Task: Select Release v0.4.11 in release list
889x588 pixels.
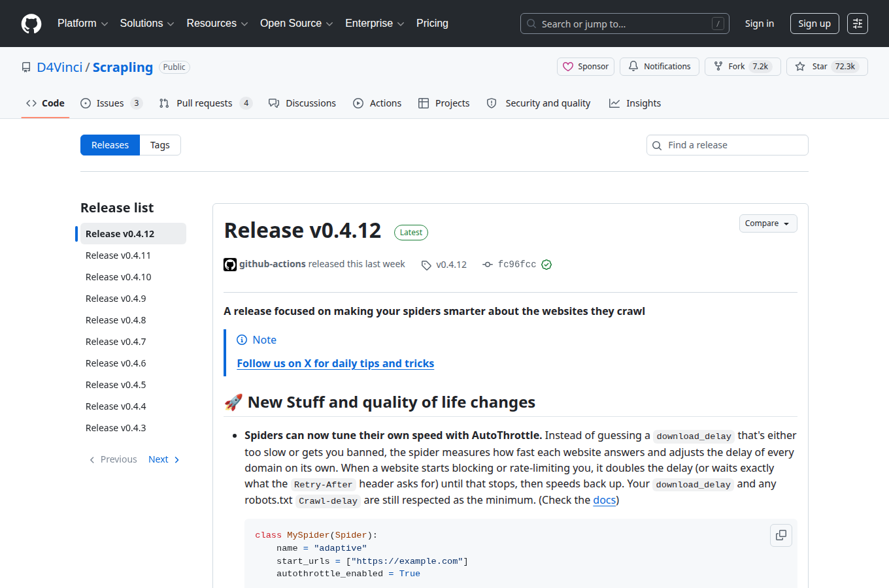Action: coord(133,255)
